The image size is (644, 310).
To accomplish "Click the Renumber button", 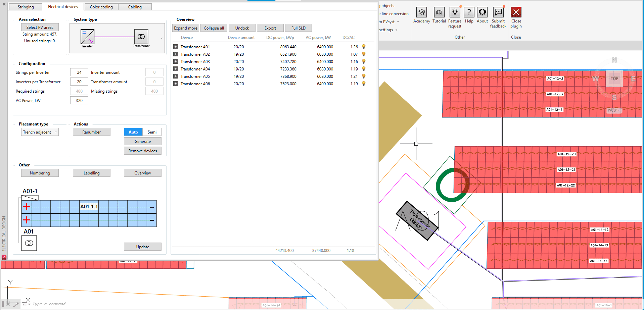I will 92,132.
